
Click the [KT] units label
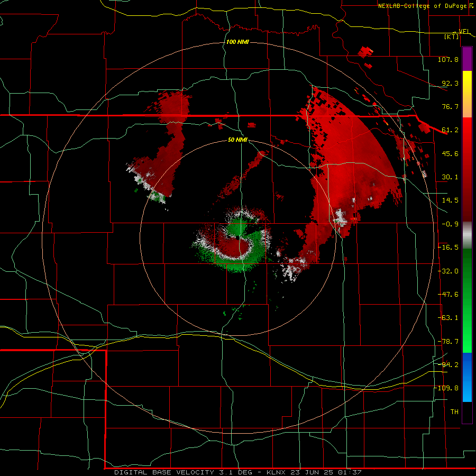pos(452,36)
